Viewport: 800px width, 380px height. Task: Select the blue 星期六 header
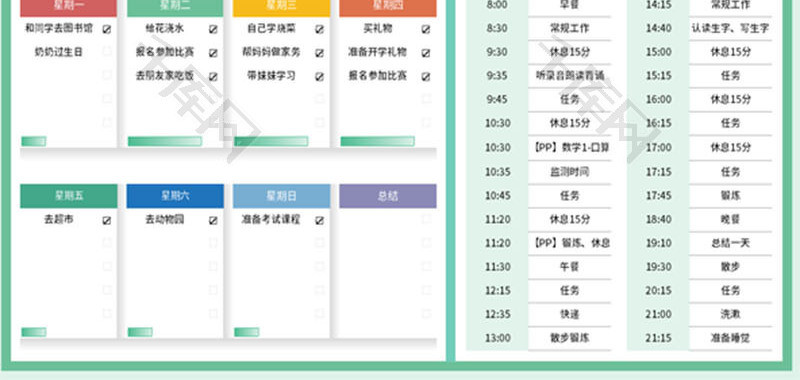[175, 196]
